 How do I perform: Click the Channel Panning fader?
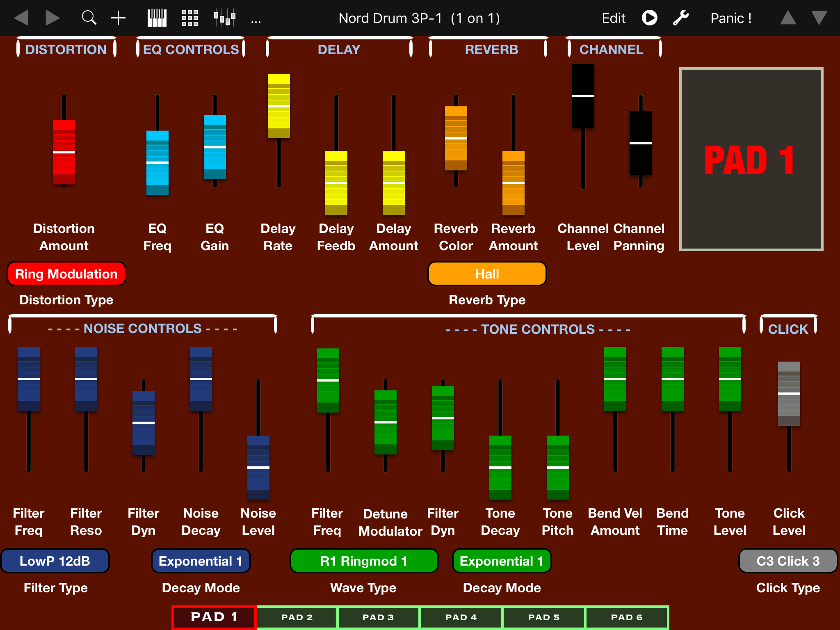[x=641, y=143]
